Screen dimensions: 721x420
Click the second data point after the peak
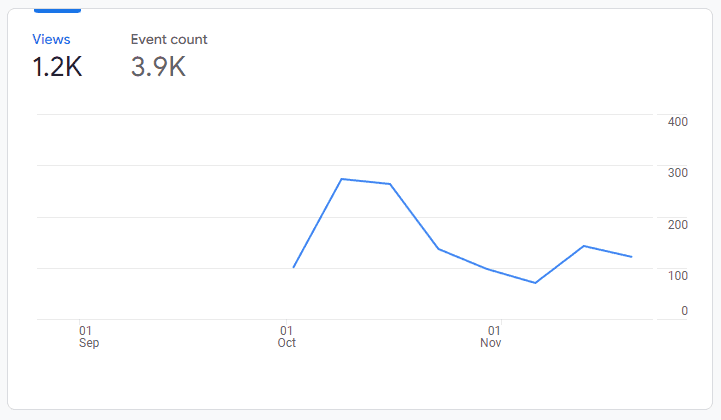(x=439, y=249)
